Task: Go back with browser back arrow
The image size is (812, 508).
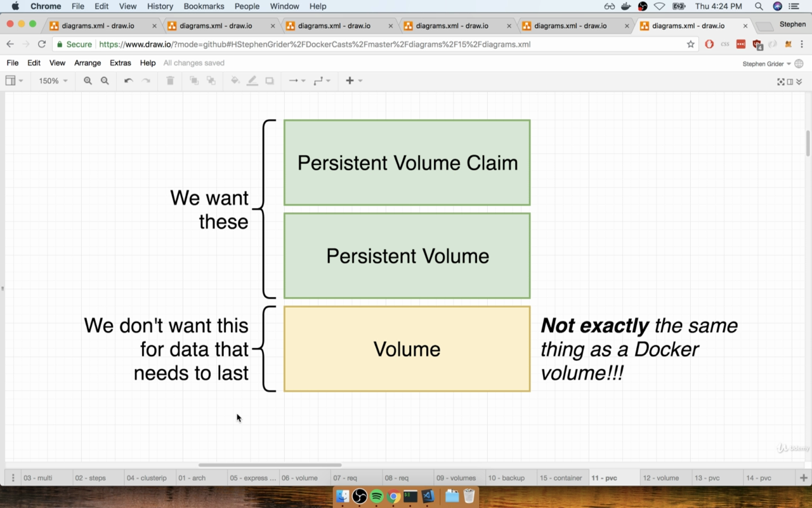Action: pyautogui.click(x=10, y=44)
